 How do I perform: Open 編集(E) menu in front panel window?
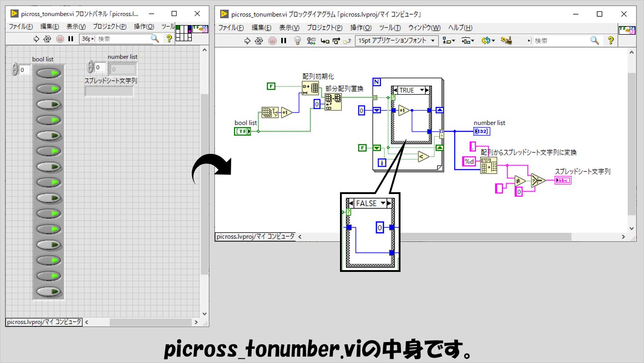point(50,26)
